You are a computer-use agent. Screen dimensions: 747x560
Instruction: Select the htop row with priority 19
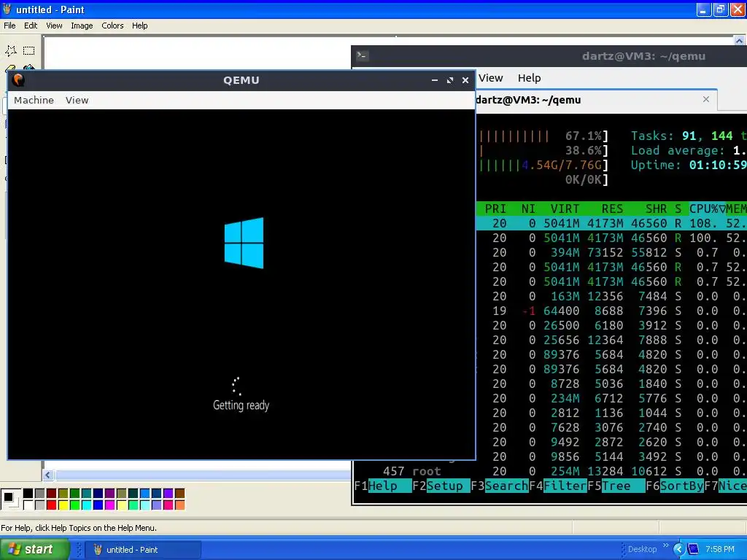(611, 311)
